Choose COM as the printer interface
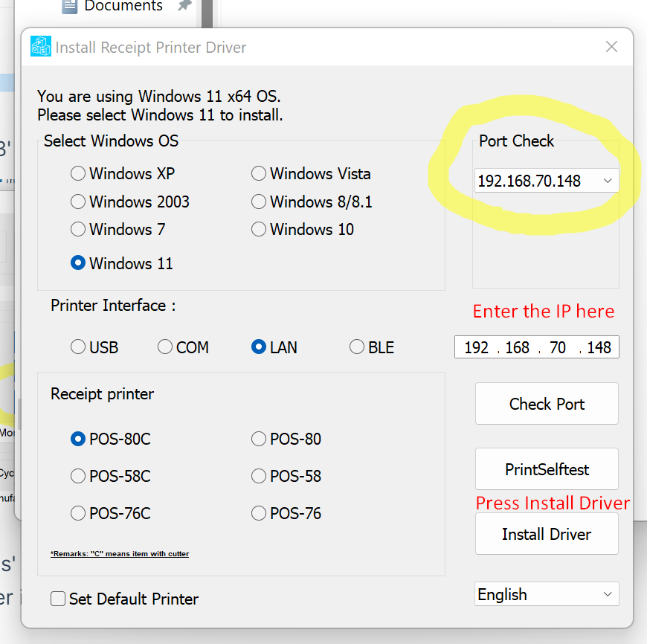This screenshot has height=644, width=647. coord(164,347)
